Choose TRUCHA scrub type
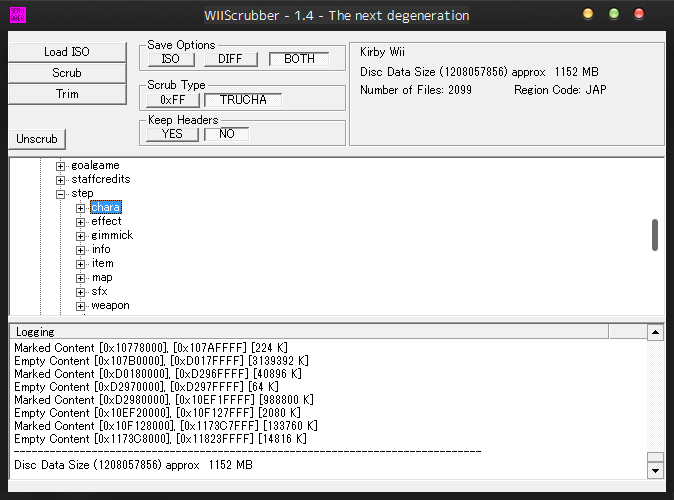 click(x=243, y=100)
